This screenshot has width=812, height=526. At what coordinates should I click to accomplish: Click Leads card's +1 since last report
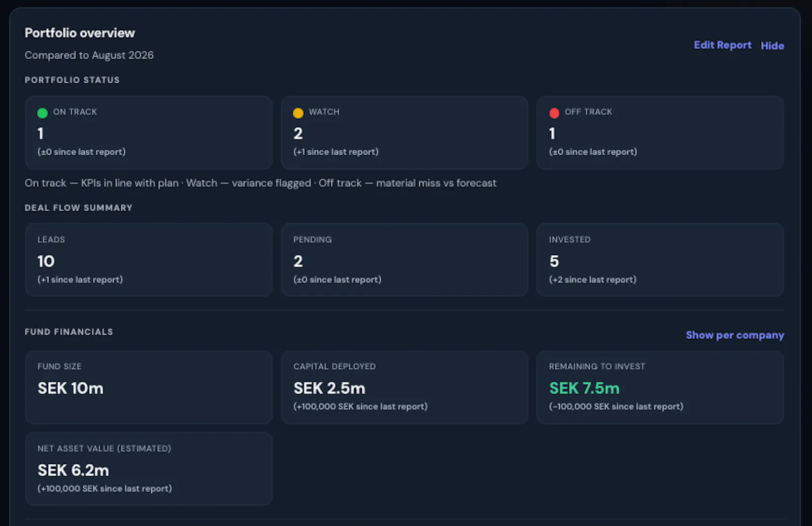80,279
